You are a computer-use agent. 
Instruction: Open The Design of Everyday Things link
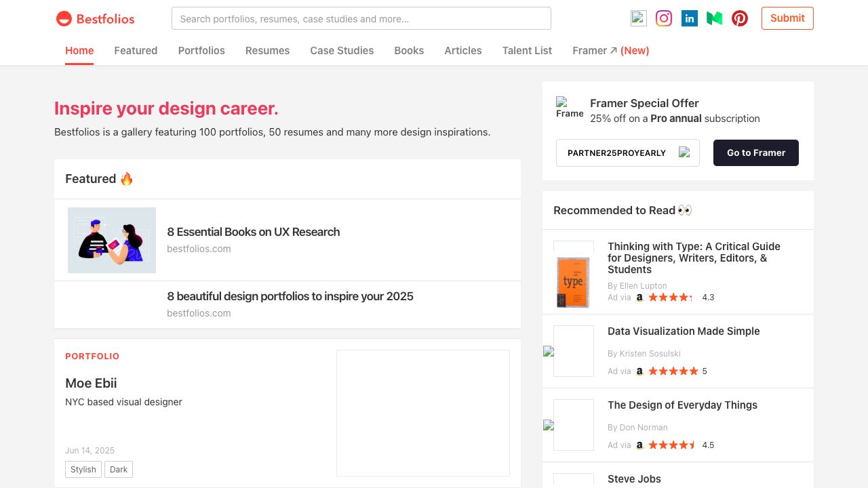pos(682,405)
